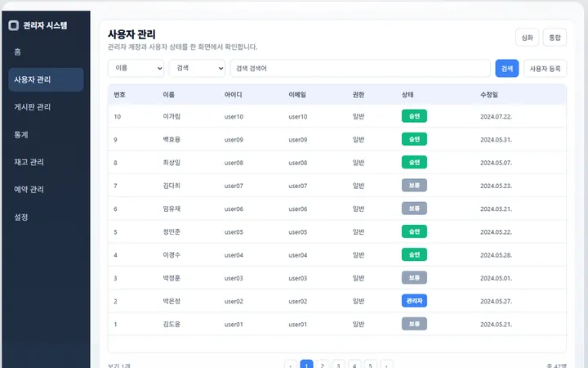
Task: Click the 수정일 column header
Action: click(x=489, y=95)
